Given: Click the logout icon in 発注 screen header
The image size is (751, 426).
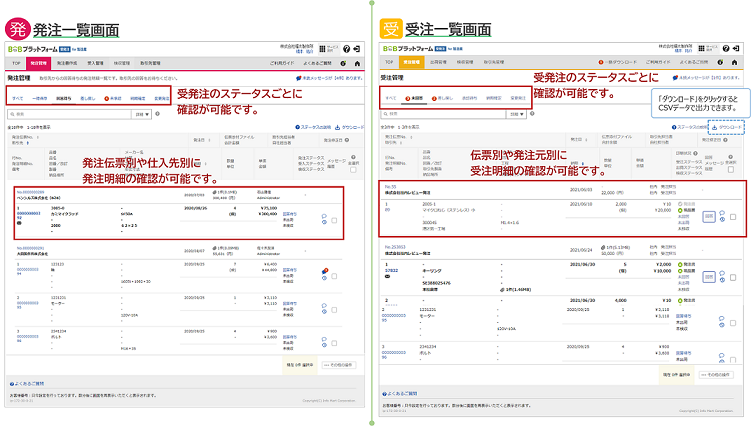Looking at the screenshot, I should point(358,47).
